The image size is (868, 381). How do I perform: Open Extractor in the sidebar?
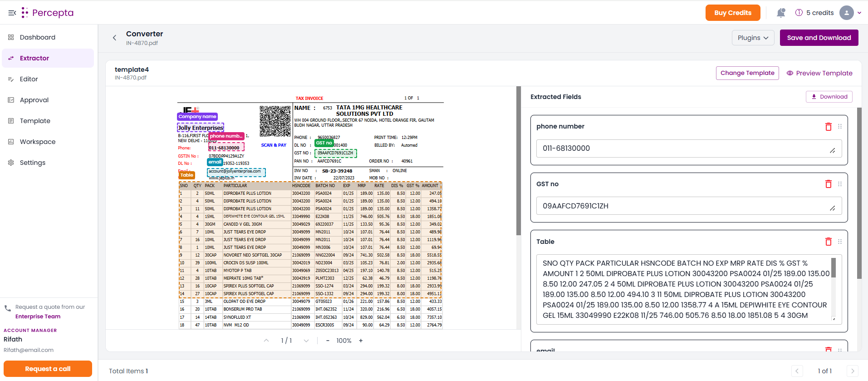pyautogui.click(x=48, y=58)
